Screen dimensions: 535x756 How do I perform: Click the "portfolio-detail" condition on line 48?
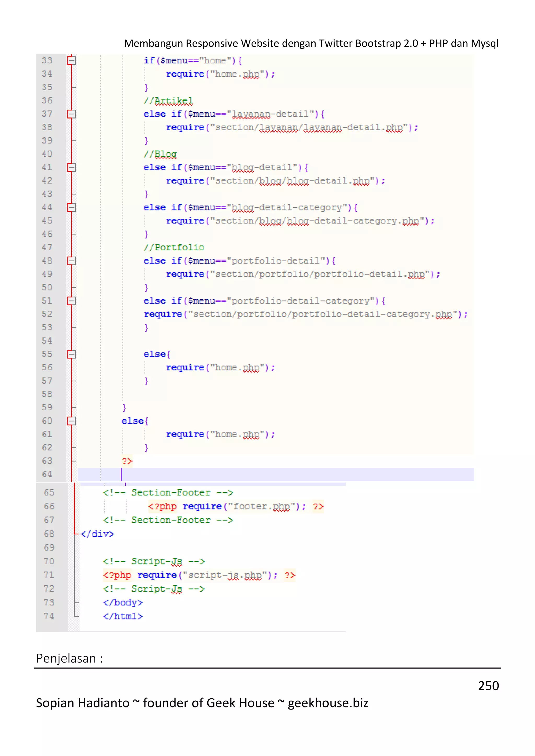coord(240,261)
